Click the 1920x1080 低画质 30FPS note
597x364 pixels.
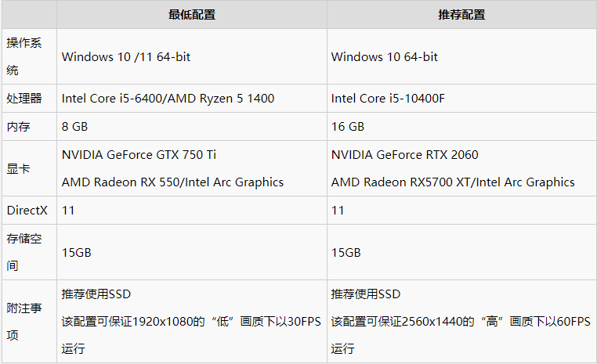(x=191, y=335)
